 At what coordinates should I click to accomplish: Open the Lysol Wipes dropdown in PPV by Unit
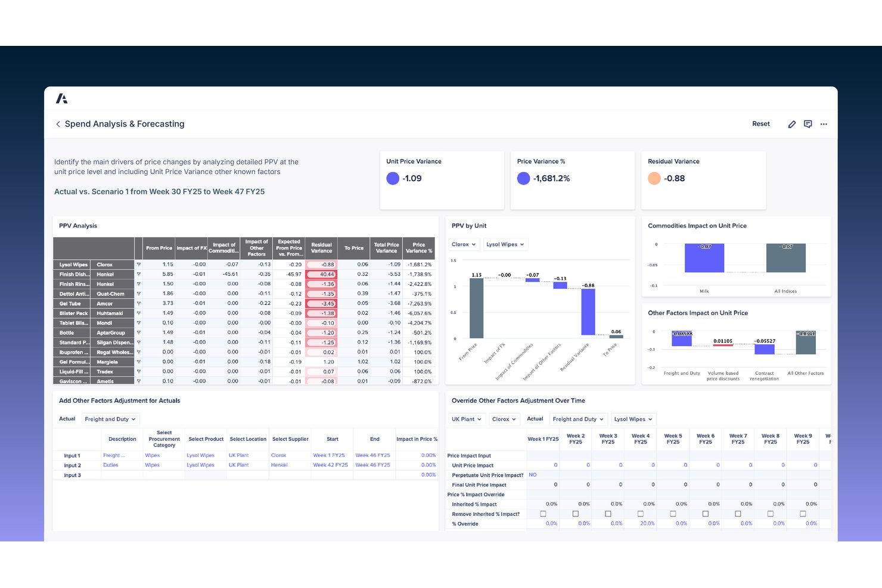[505, 244]
